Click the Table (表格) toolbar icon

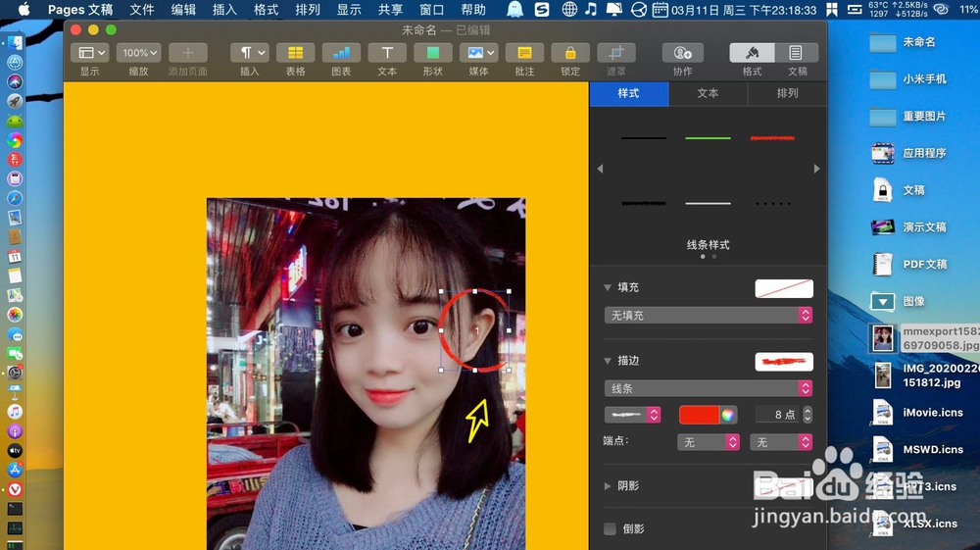tap(295, 53)
